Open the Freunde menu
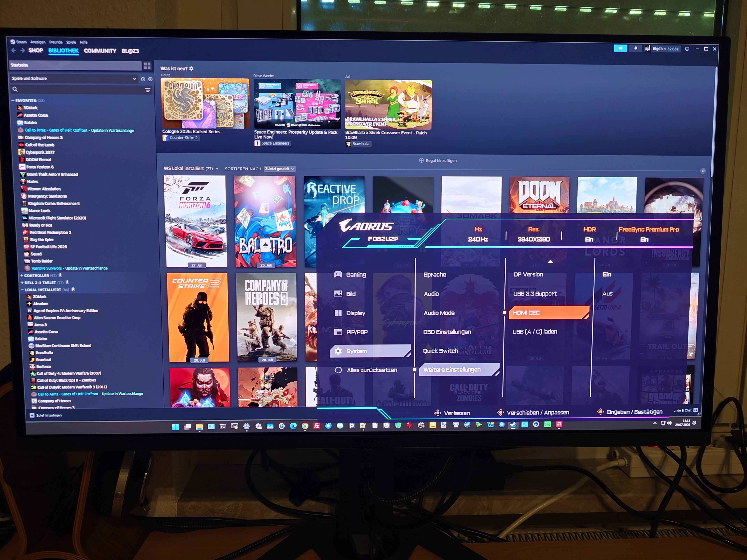The width and height of the screenshot is (747, 560). pyautogui.click(x=56, y=42)
